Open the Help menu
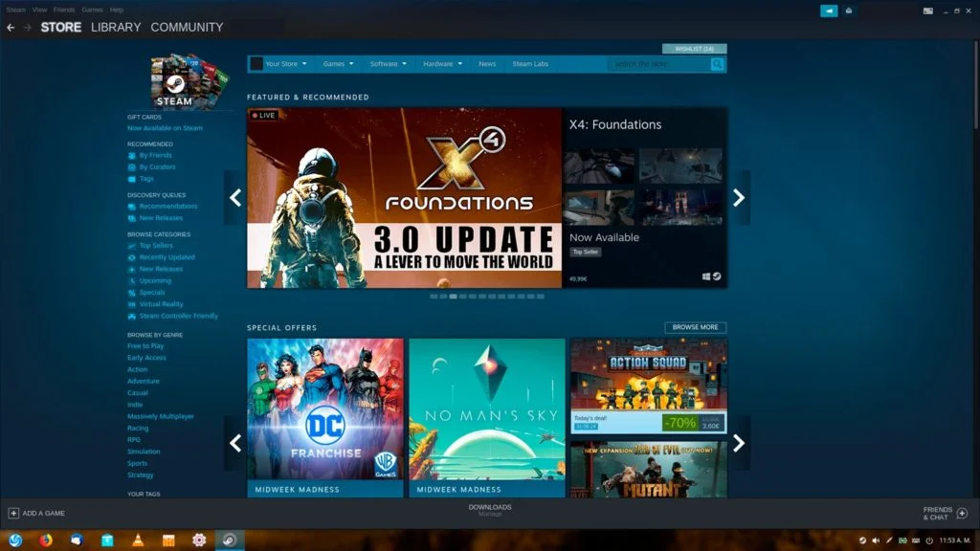 116,10
